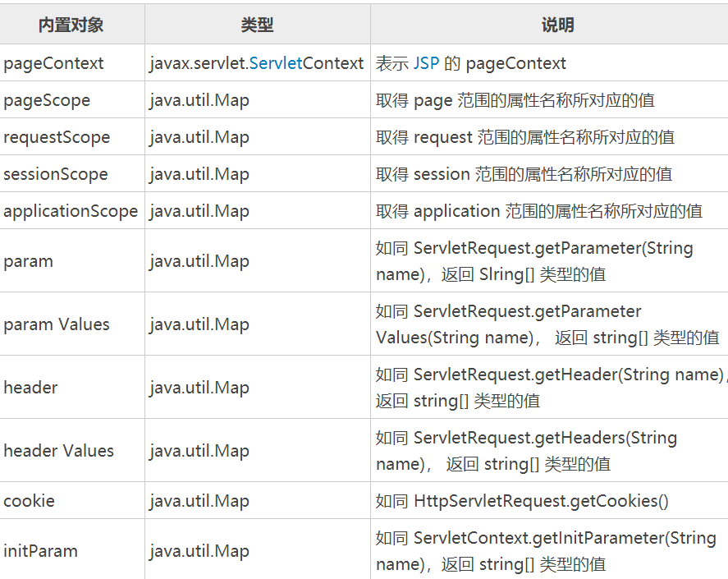This screenshot has height=579, width=728.
Task: Select the pageContext cell
Action: [x=54, y=63]
